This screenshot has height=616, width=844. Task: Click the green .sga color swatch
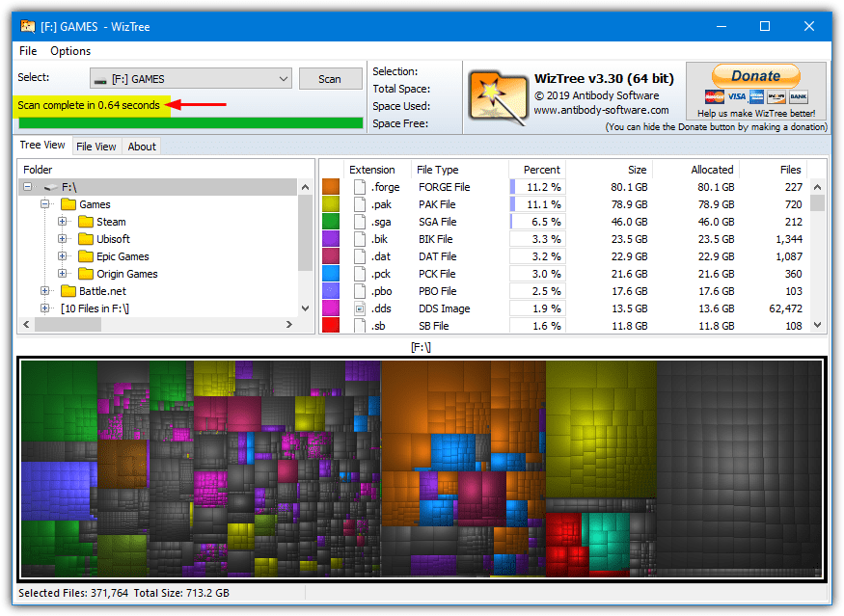click(331, 222)
